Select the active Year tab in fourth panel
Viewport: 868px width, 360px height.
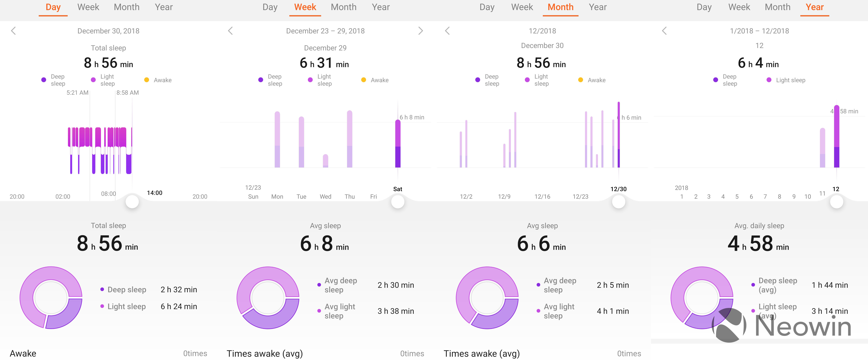click(815, 7)
